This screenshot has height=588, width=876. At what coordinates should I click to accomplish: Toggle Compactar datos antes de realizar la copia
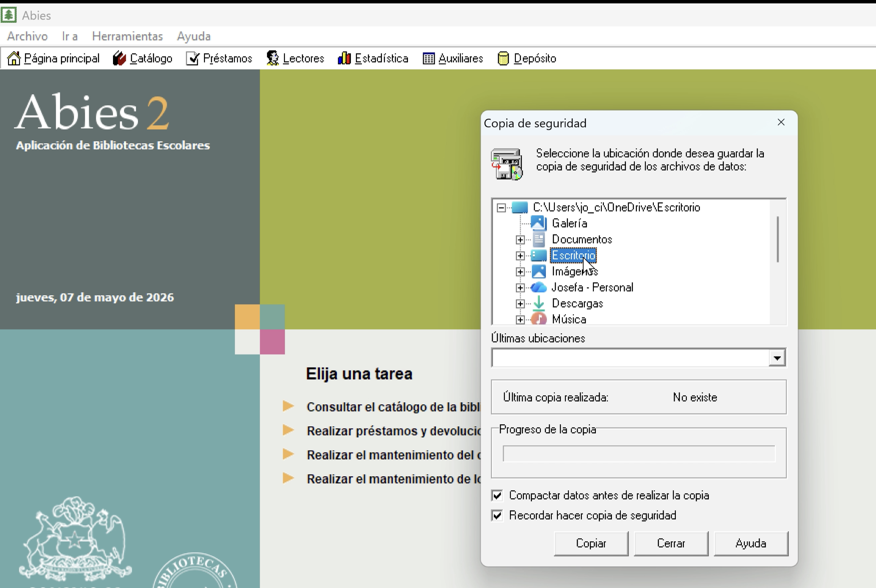pyautogui.click(x=497, y=495)
